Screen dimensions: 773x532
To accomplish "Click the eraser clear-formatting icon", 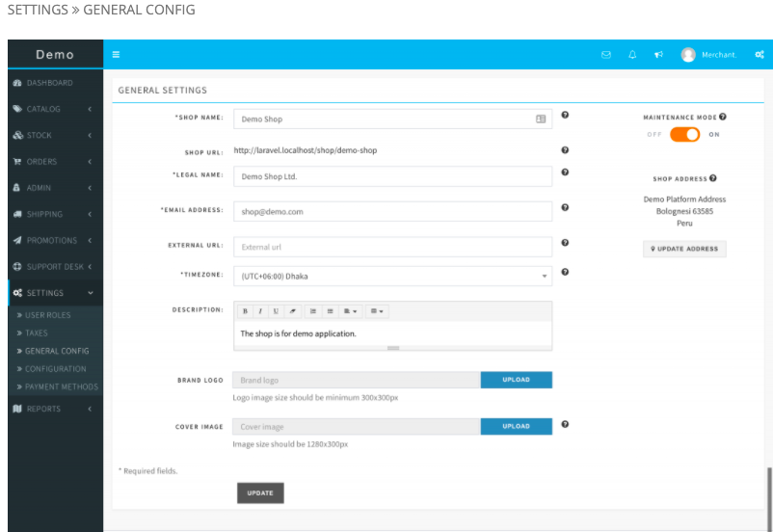I will [x=292, y=311].
